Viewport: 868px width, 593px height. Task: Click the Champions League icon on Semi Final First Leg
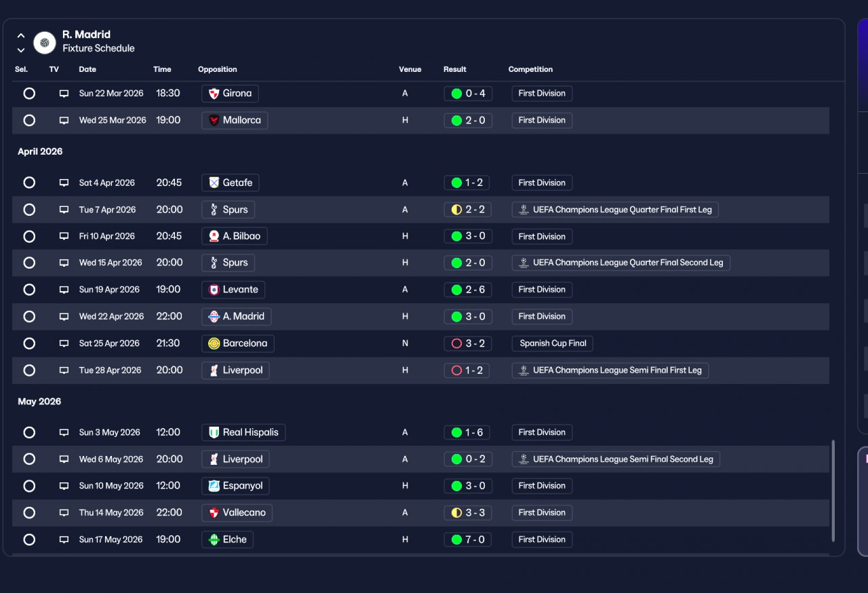point(523,370)
